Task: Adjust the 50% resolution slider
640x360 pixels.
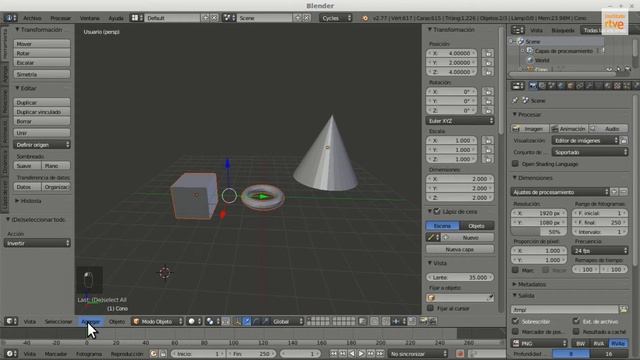Action: pos(539,232)
